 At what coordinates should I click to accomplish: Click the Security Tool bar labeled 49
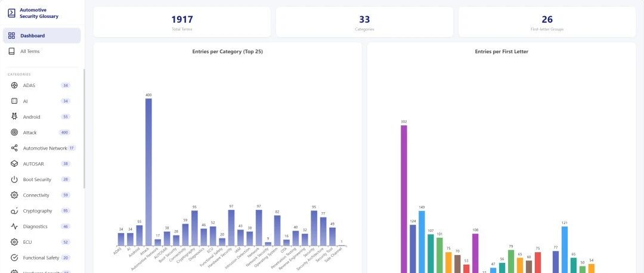[x=332, y=237]
